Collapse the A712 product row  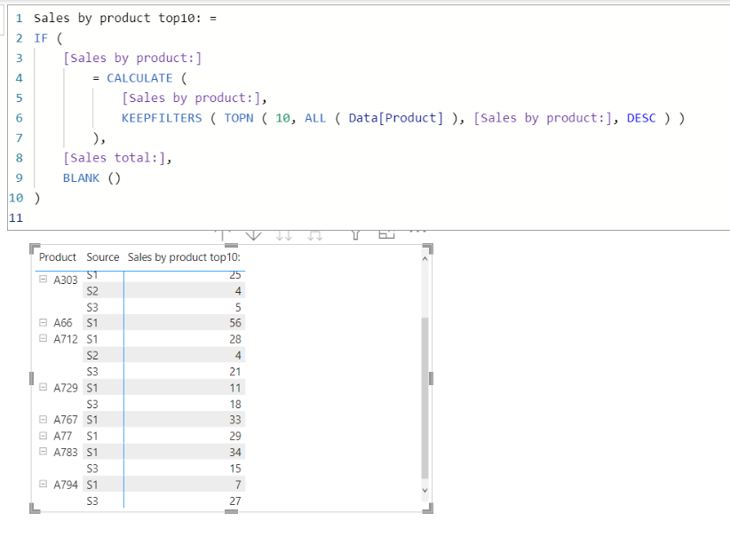(x=43, y=338)
